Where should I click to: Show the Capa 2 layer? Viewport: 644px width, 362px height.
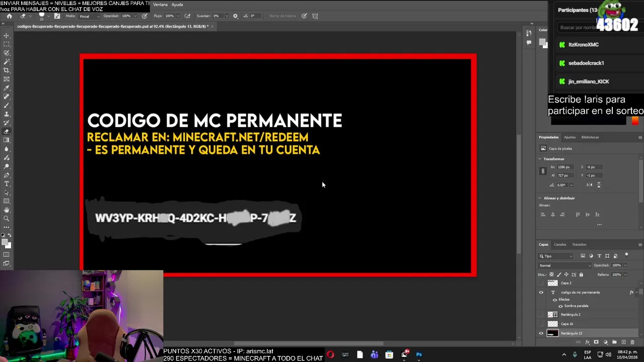(541, 283)
